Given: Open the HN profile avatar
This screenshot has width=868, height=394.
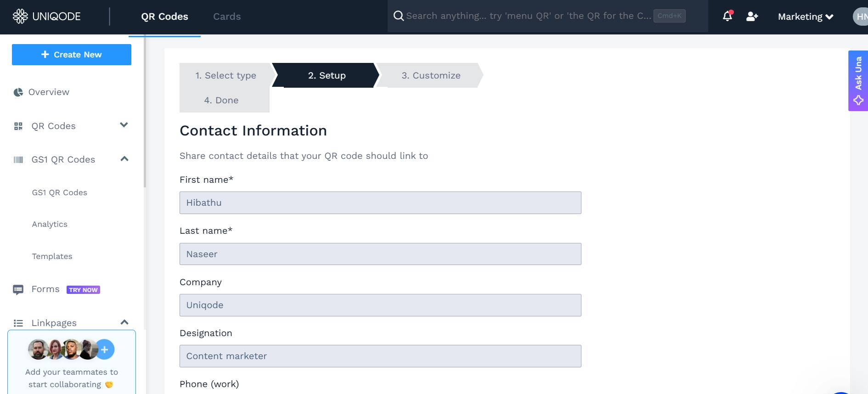Looking at the screenshot, I should pos(860,17).
